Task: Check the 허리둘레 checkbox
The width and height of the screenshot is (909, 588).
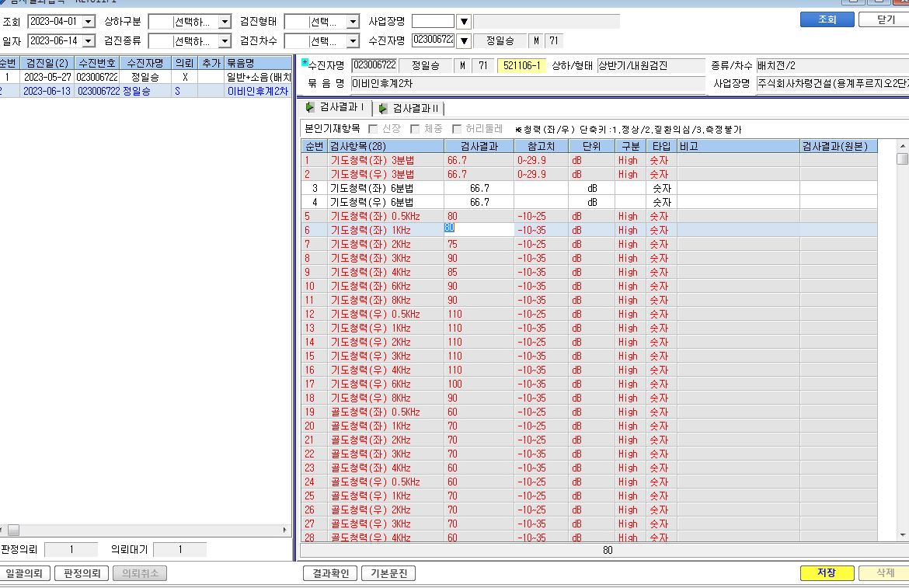Action: pyautogui.click(x=457, y=129)
